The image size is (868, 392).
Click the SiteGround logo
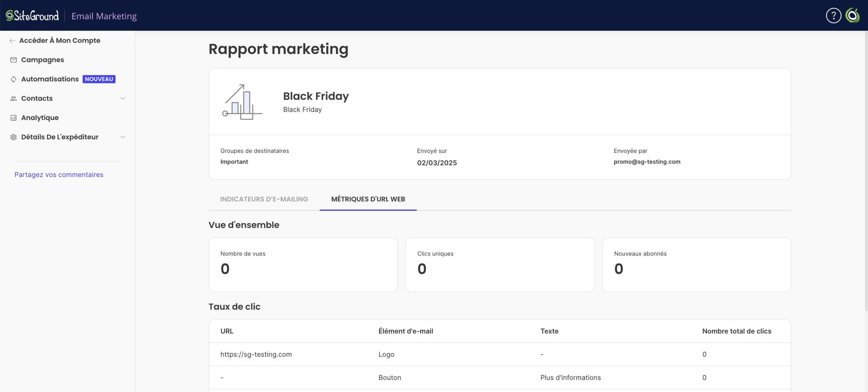click(32, 16)
